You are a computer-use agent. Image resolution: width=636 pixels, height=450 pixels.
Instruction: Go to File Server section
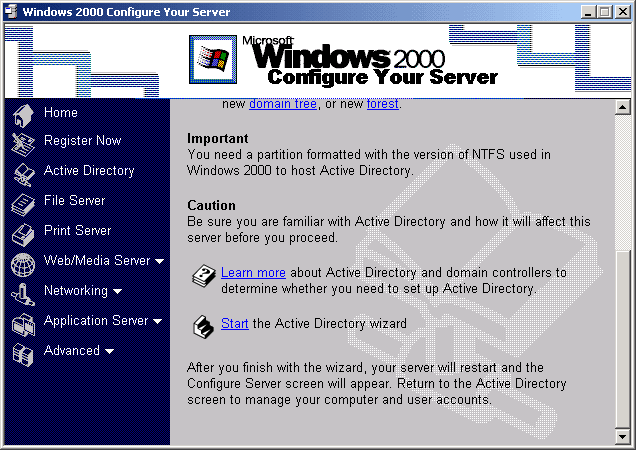(74, 200)
